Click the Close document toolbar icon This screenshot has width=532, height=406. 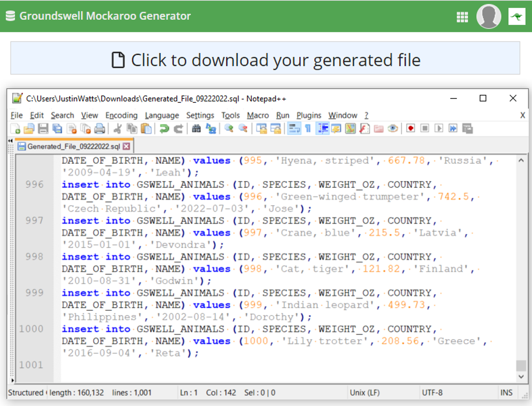(72, 129)
